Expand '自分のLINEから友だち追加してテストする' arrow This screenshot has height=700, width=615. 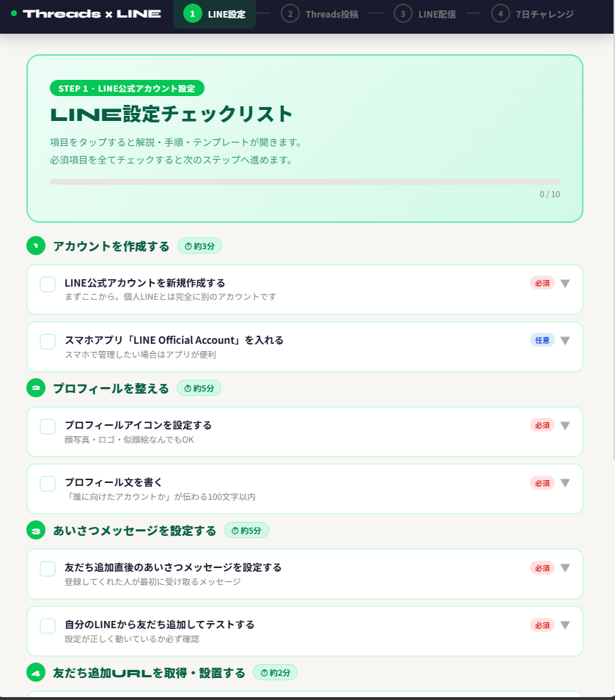(x=565, y=625)
